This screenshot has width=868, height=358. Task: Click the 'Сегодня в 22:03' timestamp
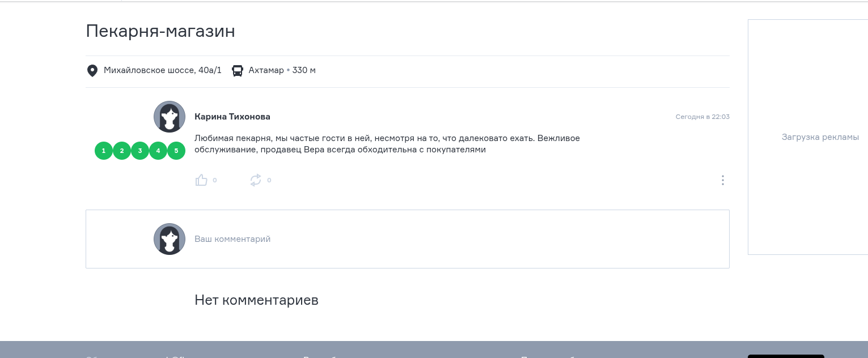[702, 117]
